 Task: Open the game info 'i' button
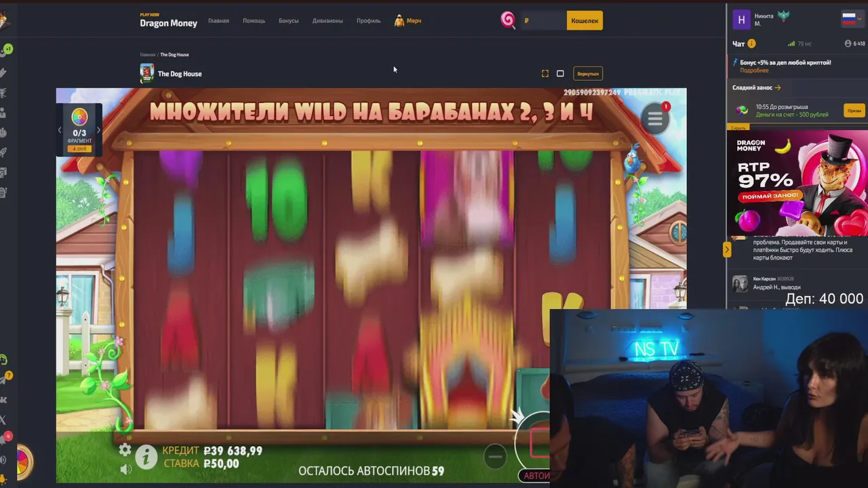point(146,458)
